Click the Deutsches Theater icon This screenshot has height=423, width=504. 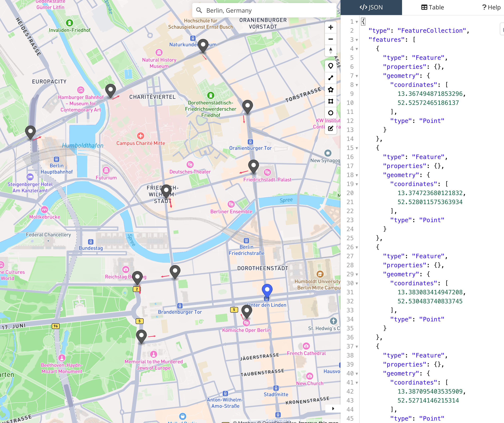pyautogui.click(x=190, y=165)
